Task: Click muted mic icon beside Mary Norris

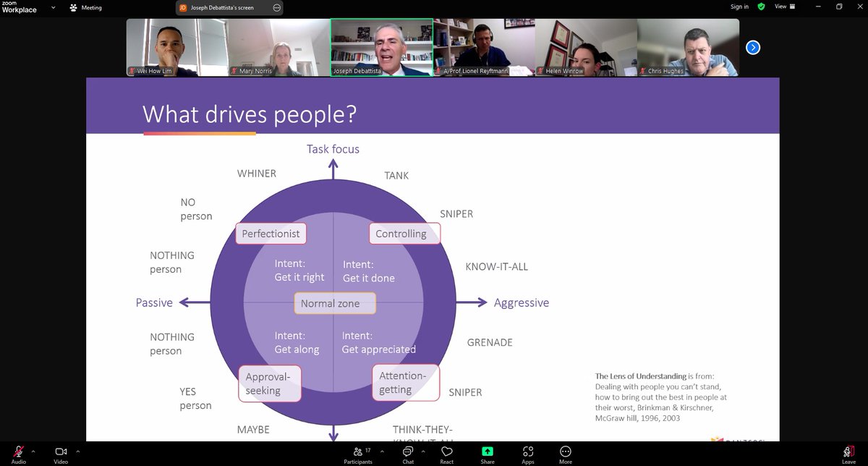Action: pos(234,71)
